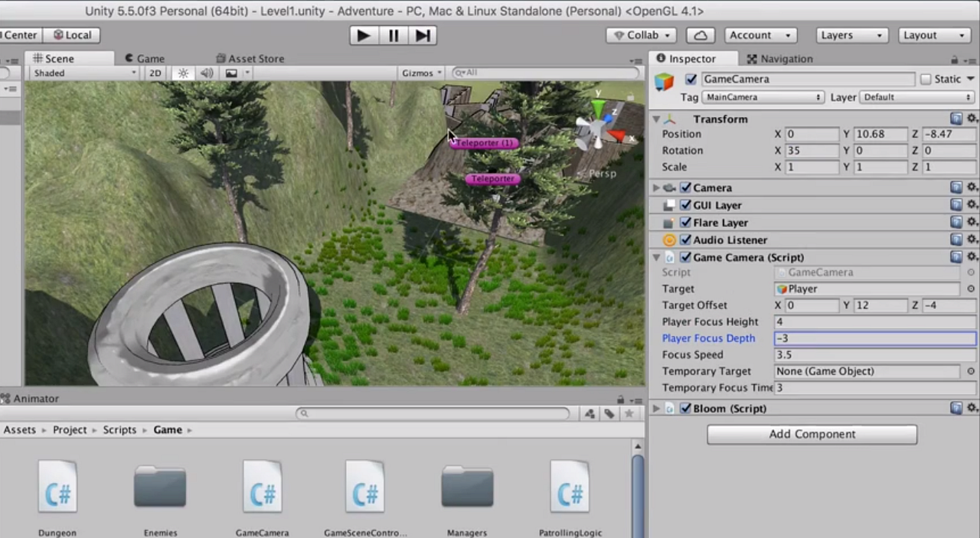Click the effects icon in scene toolbar

click(x=231, y=73)
